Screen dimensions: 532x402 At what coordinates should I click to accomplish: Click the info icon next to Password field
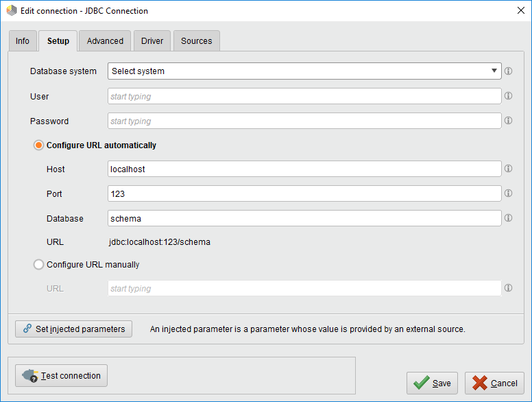508,121
